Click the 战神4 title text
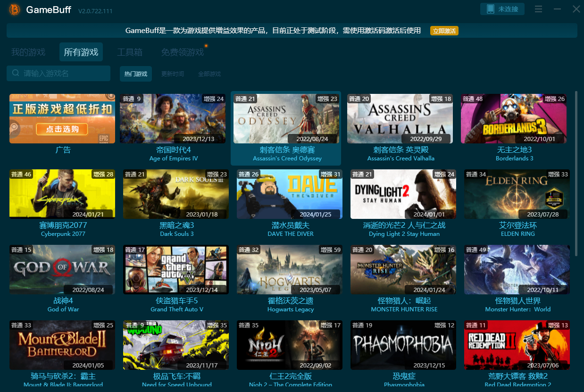Viewport: 584px width, 392px height. point(63,300)
